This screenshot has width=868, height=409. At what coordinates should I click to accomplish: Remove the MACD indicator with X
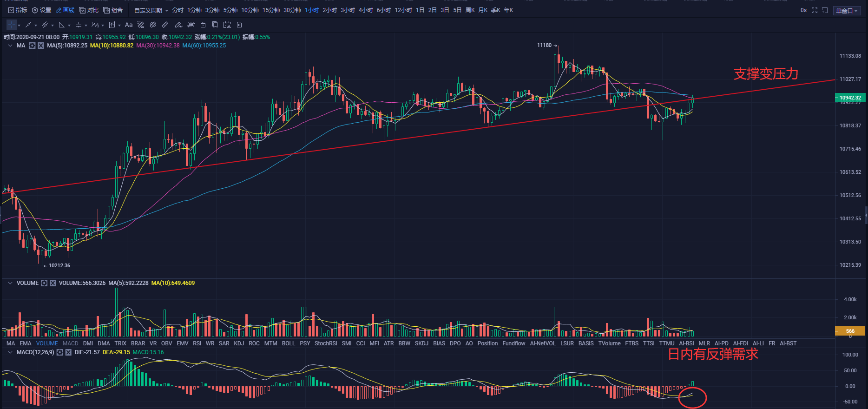[x=68, y=352]
